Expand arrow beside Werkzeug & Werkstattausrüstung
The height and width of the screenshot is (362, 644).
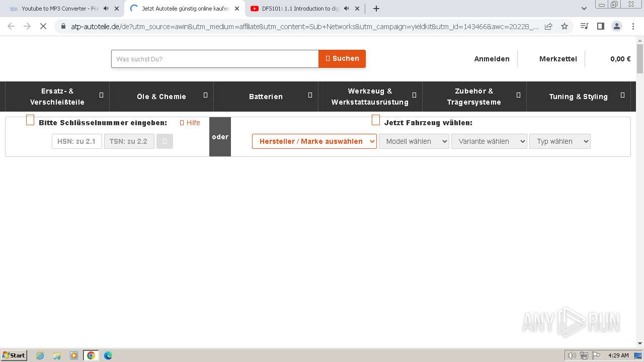pos(414,95)
